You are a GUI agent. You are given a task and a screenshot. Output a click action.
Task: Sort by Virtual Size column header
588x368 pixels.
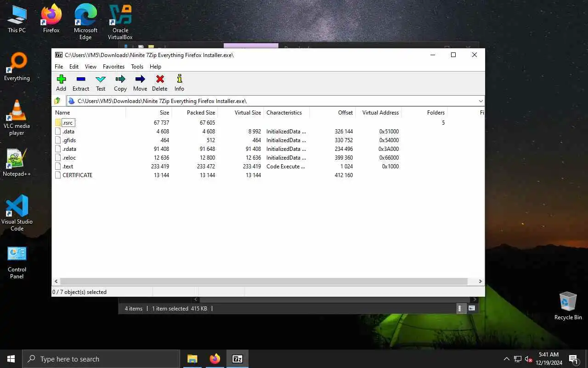[240, 112]
